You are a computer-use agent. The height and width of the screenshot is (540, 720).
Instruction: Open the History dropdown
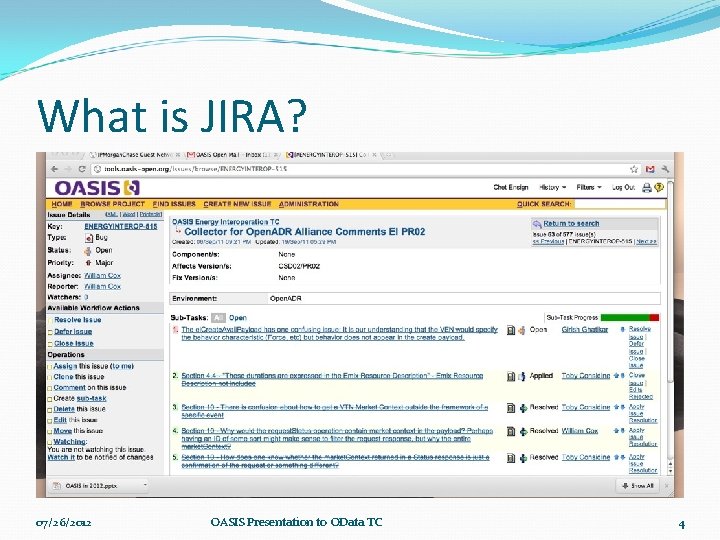552,187
